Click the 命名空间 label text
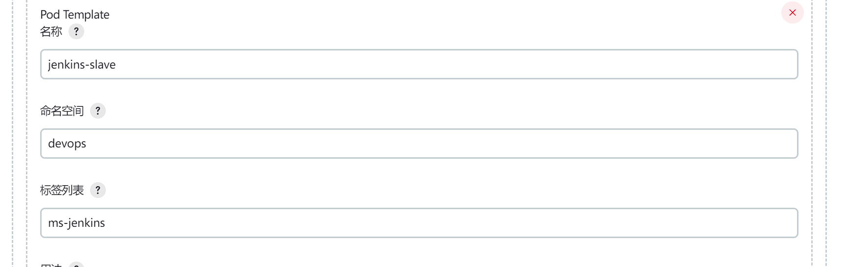The height and width of the screenshot is (267, 868). 62,111
